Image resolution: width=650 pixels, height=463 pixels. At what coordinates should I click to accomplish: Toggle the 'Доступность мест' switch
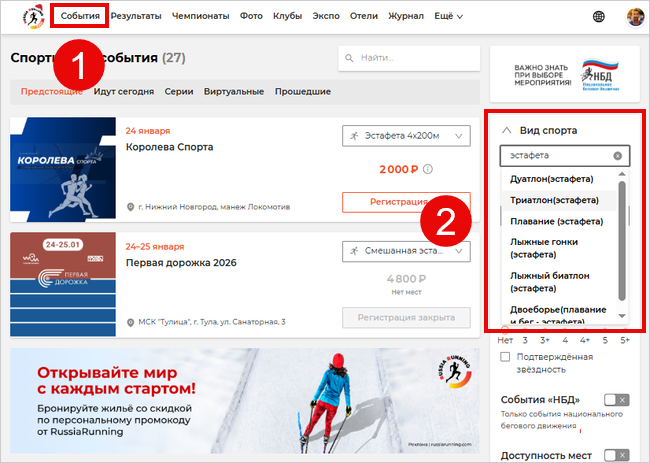(617, 455)
